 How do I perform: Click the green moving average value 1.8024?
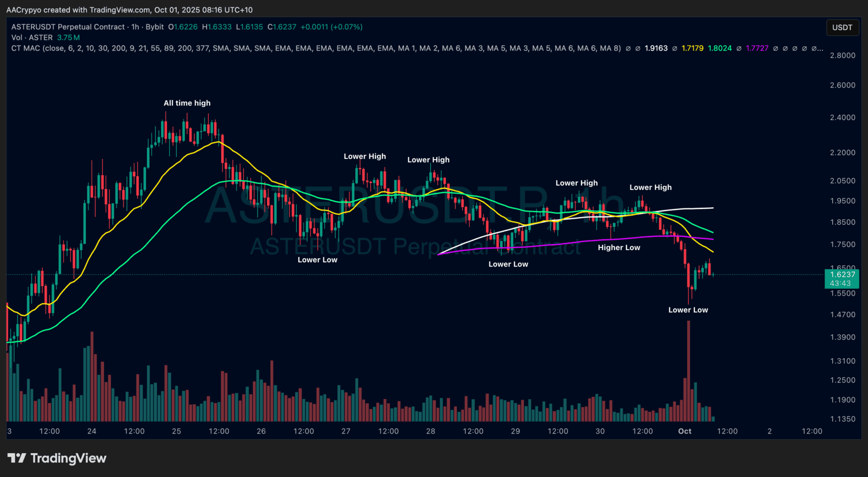point(720,48)
